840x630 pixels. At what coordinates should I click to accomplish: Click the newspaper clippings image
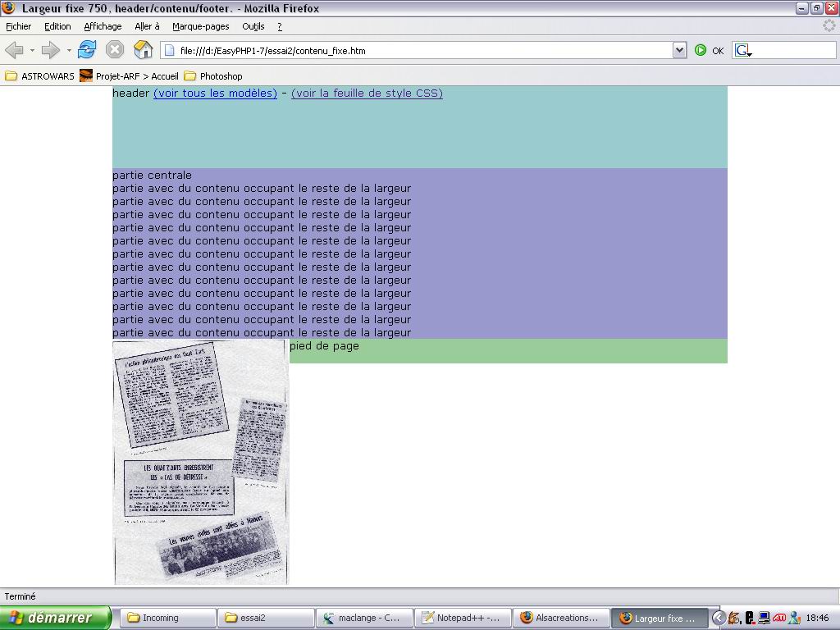tap(201, 462)
